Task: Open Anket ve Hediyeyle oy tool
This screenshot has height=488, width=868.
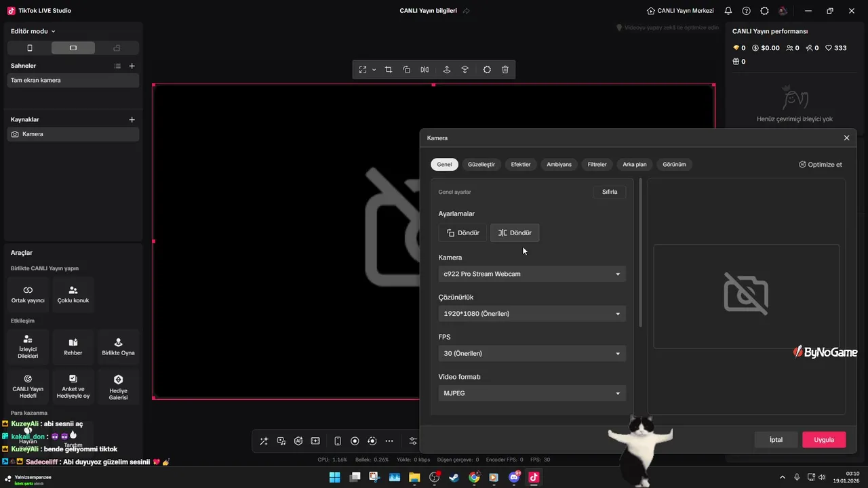Action: (73, 386)
